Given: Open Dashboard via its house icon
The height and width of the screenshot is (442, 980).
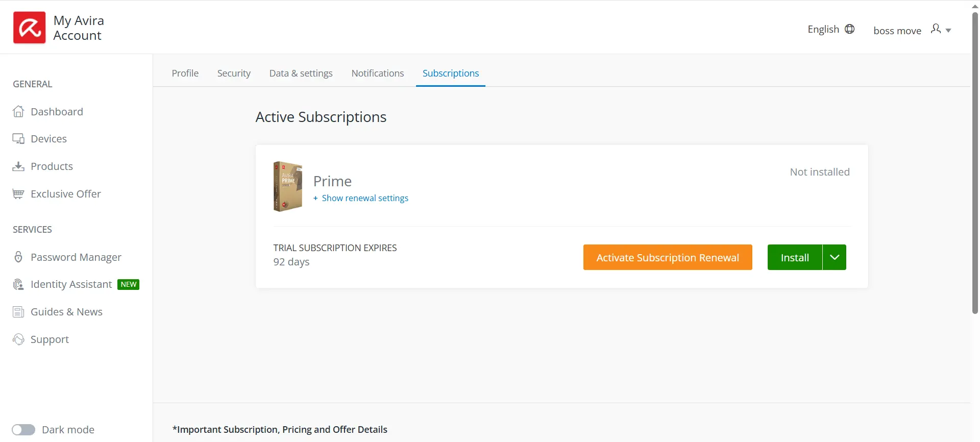Looking at the screenshot, I should click(18, 111).
